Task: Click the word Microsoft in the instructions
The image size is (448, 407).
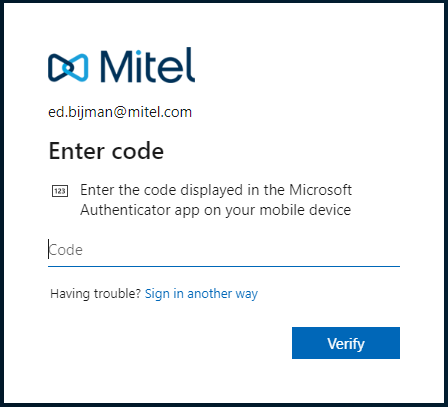Action: pos(320,190)
